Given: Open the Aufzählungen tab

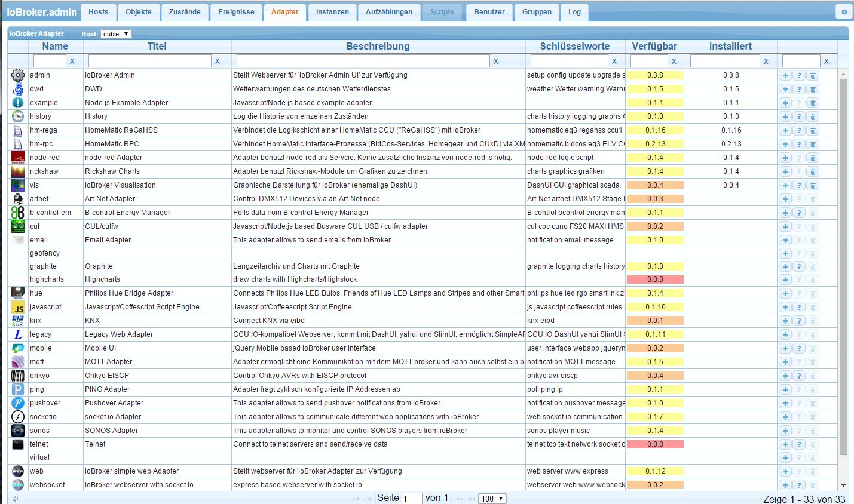Looking at the screenshot, I should tap(389, 12).
